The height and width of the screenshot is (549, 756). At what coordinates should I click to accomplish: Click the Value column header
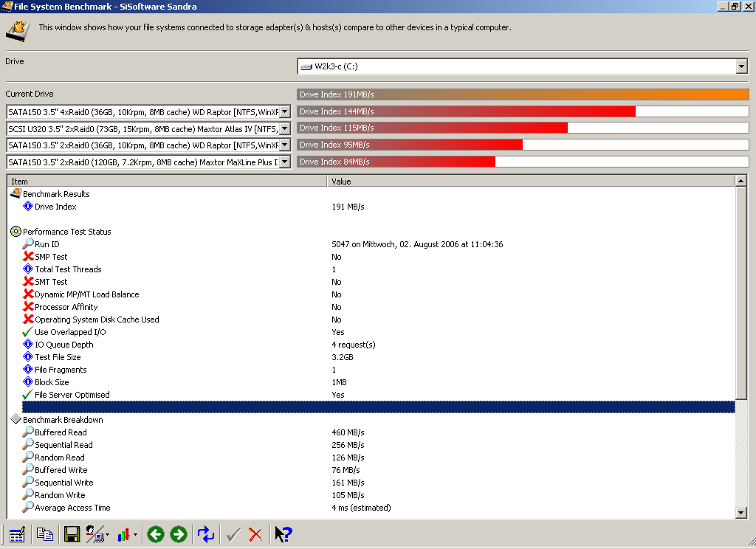(x=531, y=182)
